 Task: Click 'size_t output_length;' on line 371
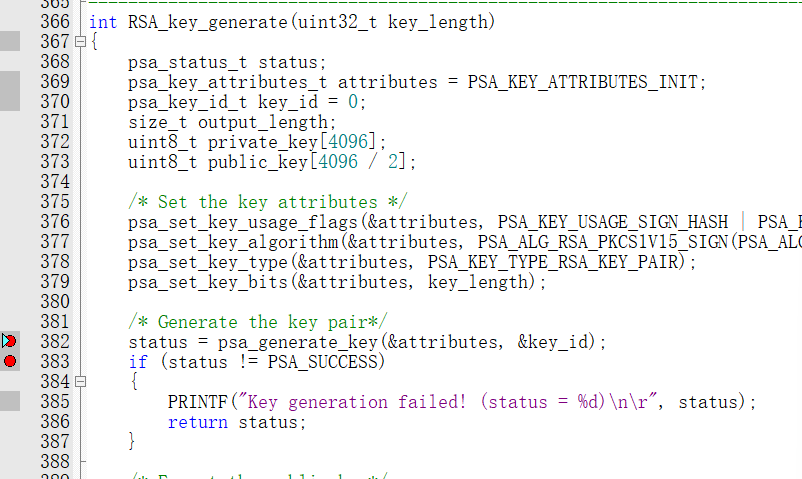pyautogui.click(x=232, y=122)
